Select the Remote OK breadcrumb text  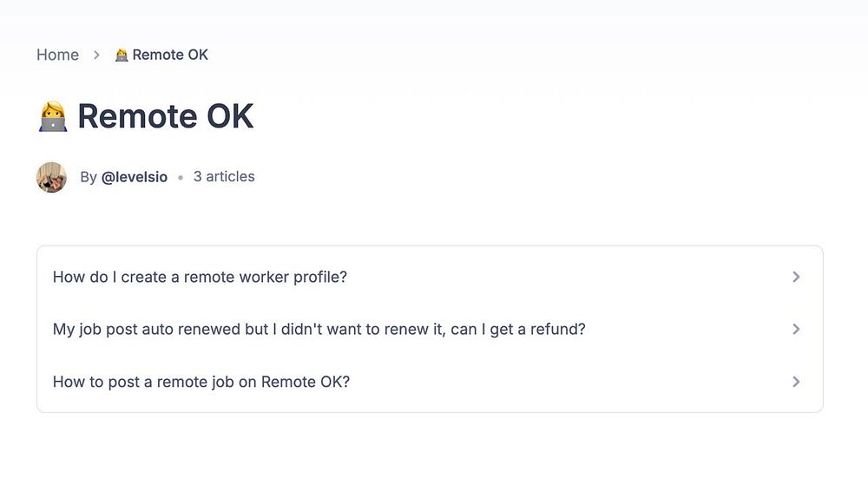[170, 55]
